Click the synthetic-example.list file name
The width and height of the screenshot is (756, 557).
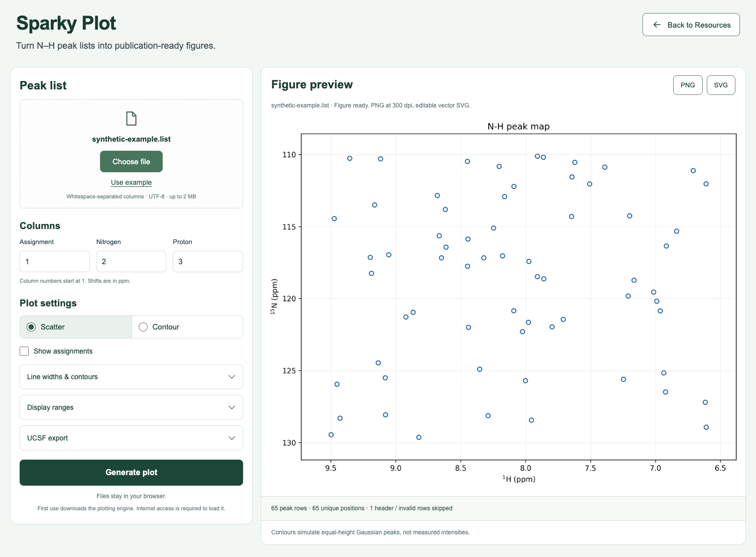pos(131,139)
